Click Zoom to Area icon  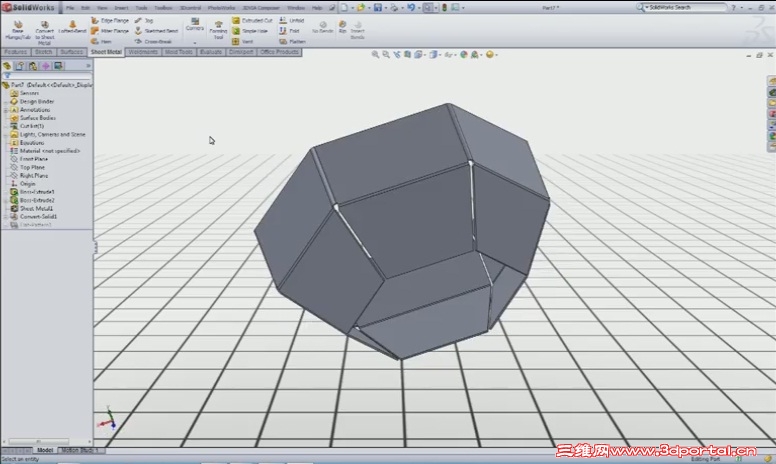click(x=386, y=54)
